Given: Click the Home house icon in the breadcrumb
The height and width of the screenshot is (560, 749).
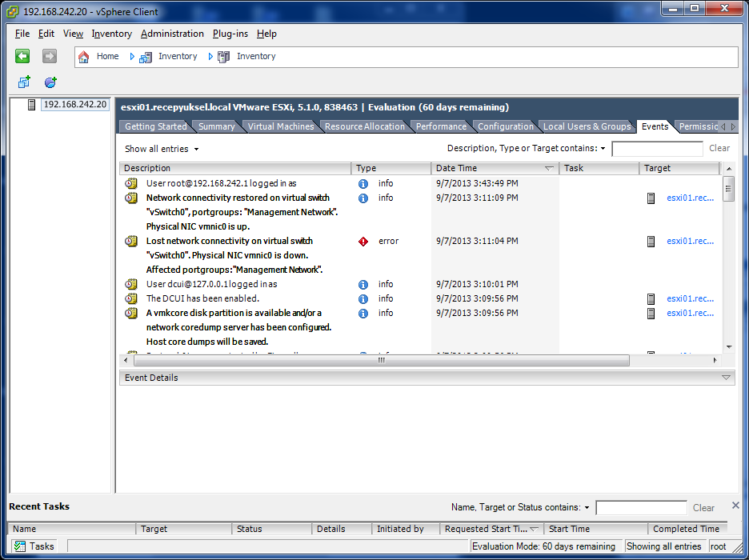Looking at the screenshot, I should pyautogui.click(x=83, y=57).
